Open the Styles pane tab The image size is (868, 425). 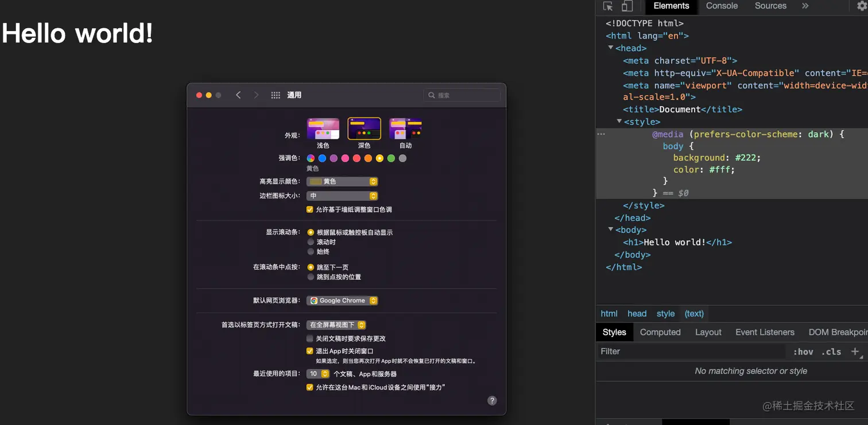(x=614, y=332)
